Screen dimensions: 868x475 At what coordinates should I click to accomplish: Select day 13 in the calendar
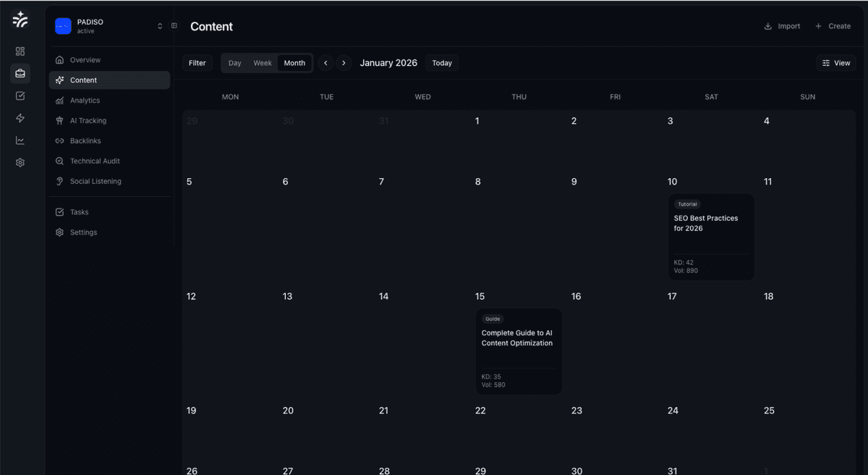326,343
